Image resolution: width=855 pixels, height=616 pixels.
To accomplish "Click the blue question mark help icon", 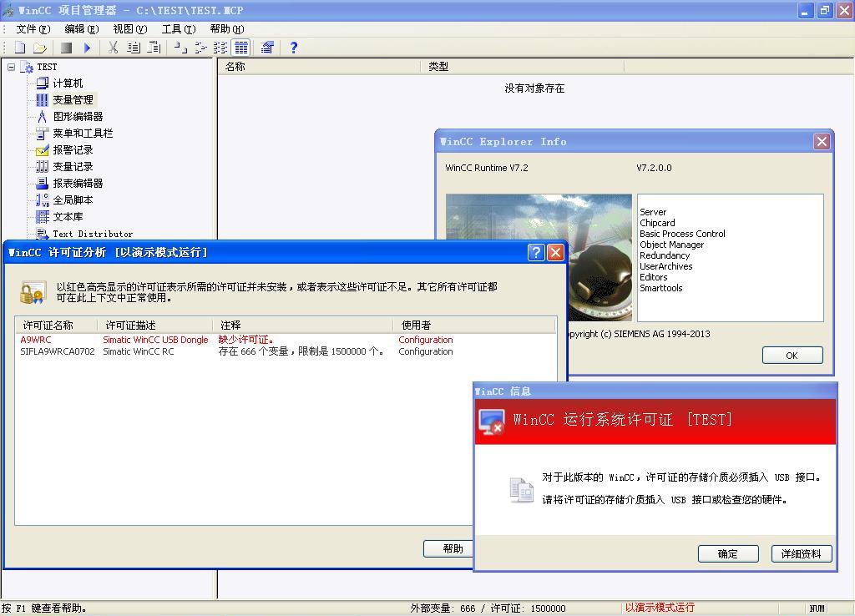I will tap(293, 48).
